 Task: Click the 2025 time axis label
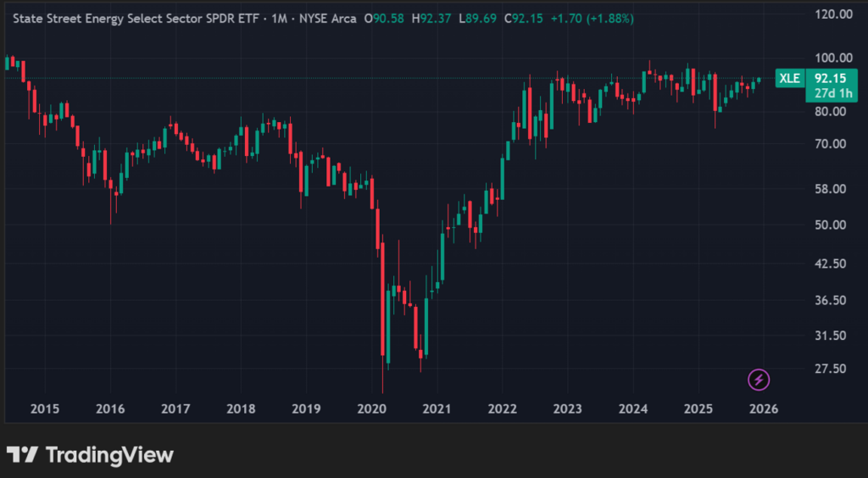point(698,409)
